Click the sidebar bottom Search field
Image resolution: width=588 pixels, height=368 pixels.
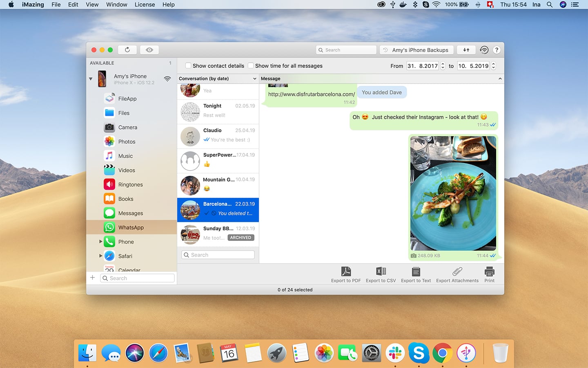tap(137, 278)
